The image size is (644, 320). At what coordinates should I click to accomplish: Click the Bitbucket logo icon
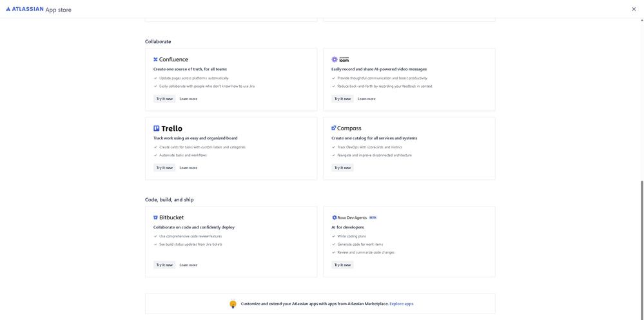pos(155,217)
